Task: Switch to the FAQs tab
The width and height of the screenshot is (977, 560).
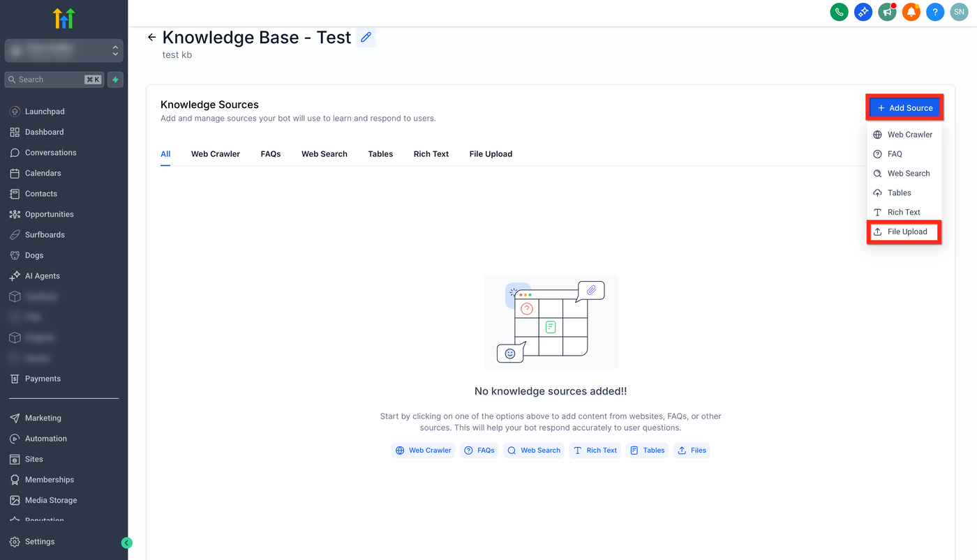Action: point(271,154)
